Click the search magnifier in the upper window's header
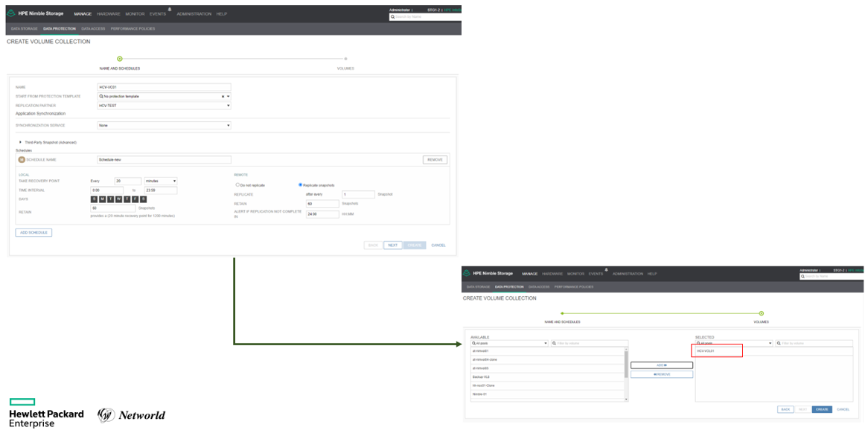This screenshot has width=868, height=436. (393, 17)
